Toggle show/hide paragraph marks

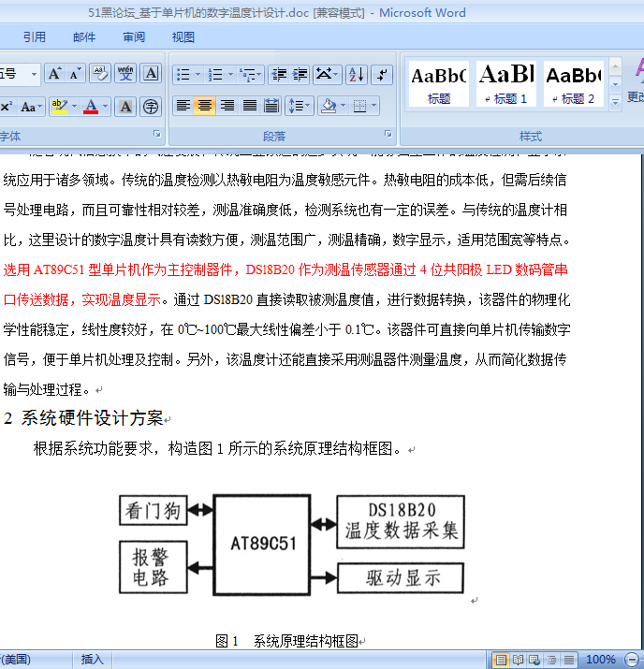[382, 75]
